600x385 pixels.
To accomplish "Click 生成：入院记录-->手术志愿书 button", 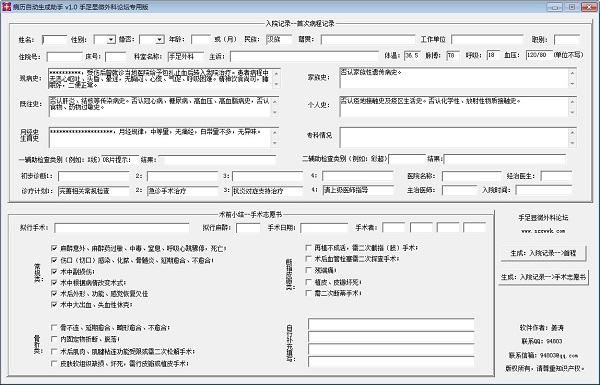I will [x=543, y=277].
